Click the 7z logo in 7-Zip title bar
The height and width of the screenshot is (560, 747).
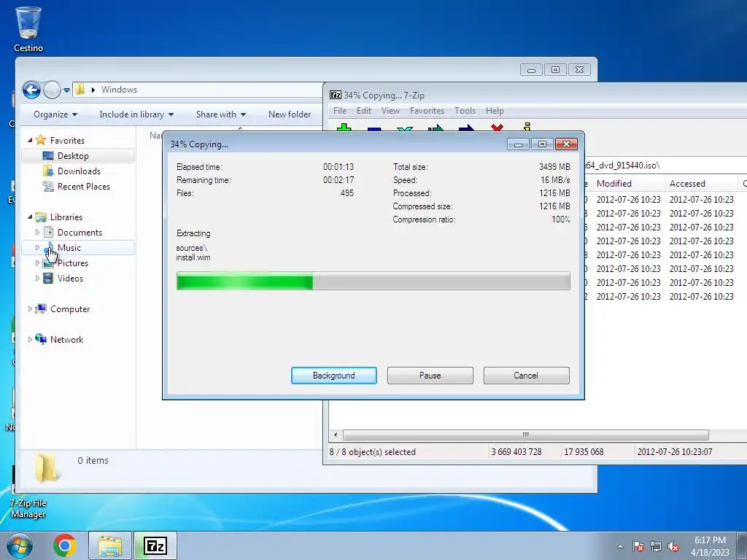336,95
